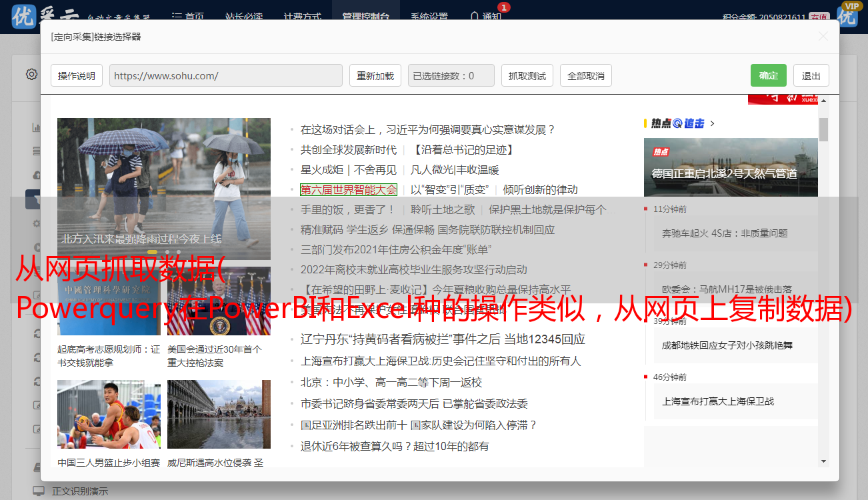This screenshot has width=868, height=500.
Task: Click the 充值 recharge tag
Action: point(819,17)
